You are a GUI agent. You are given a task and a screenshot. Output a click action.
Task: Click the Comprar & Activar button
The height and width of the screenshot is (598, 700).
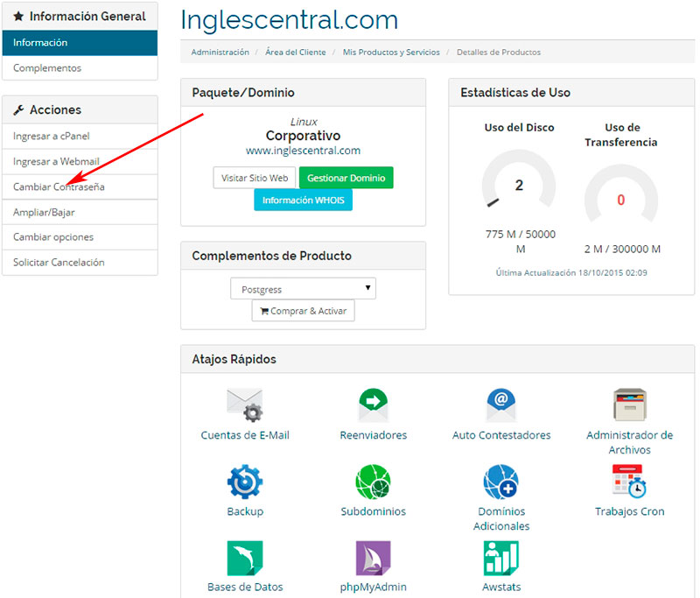tap(303, 311)
